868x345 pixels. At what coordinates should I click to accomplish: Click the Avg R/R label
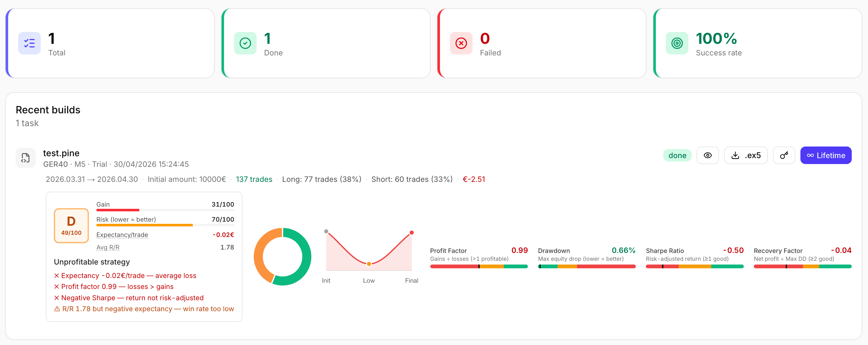click(x=108, y=247)
